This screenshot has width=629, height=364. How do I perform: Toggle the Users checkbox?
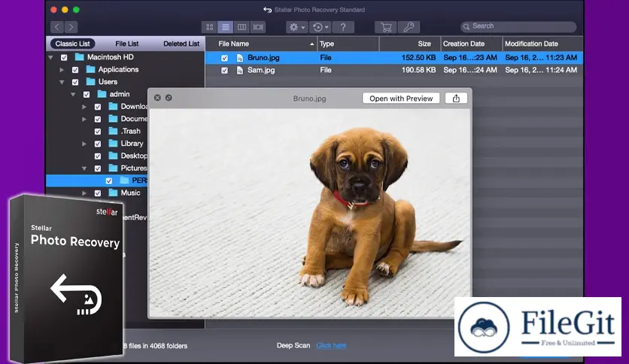tap(75, 82)
